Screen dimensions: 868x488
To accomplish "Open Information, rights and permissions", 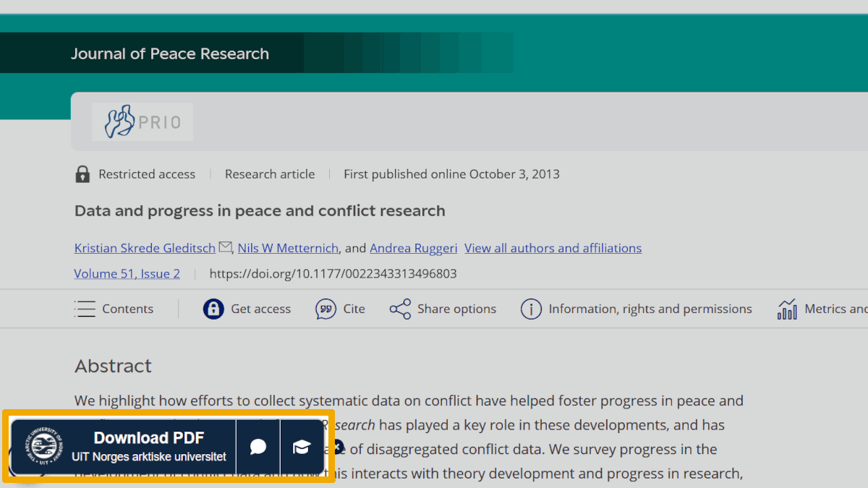I will [650, 309].
